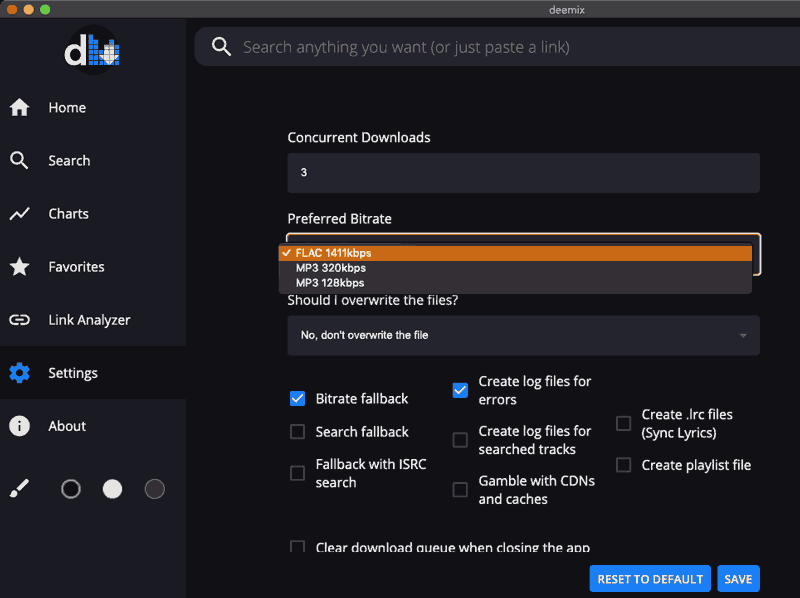The image size is (800, 598).
Task: Click the Search magnifier icon in sidebar
Action: (19, 161)
